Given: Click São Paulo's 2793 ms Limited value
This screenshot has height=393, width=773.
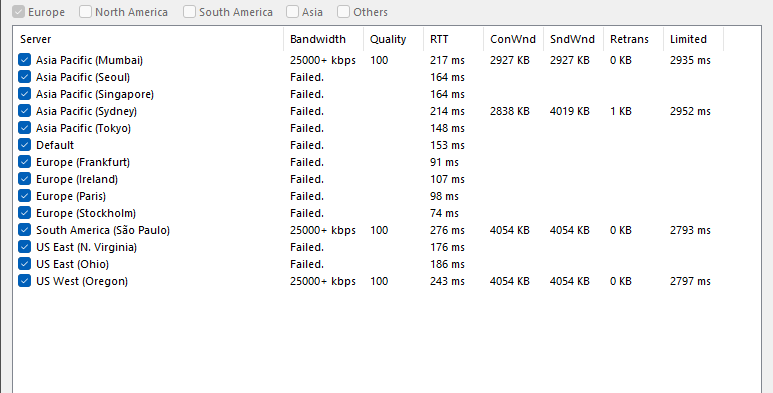Looking at the screenshot, I should (x=690, y=230).
